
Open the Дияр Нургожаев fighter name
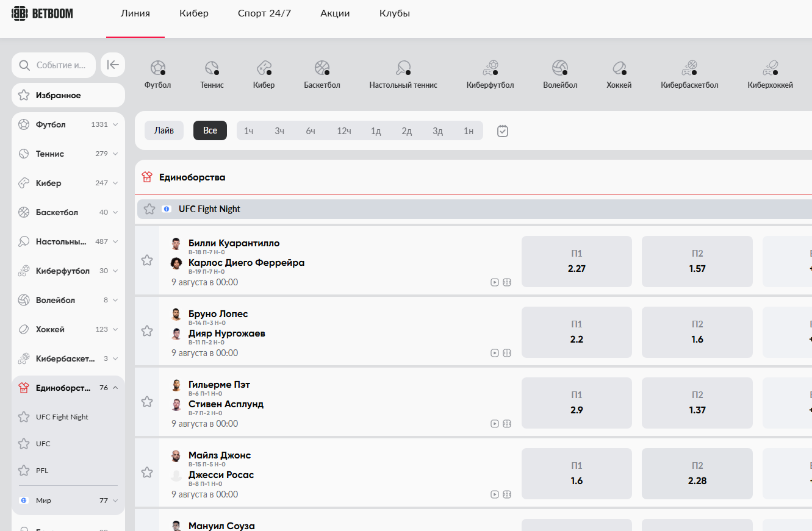pyautogui.click(x=227, y=333)
